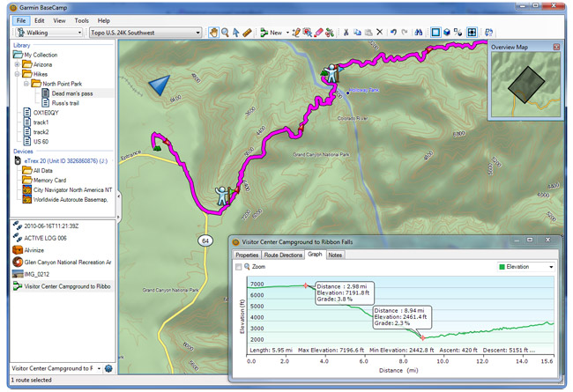
Task: Click the Copy toolbar icon
Action: click(357, 33)
